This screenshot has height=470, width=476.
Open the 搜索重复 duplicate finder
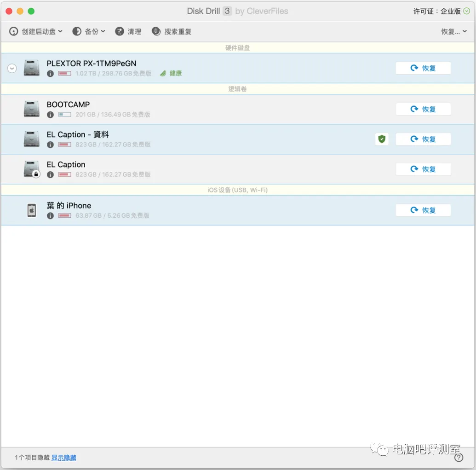pyautogui.click(x=172, y=31)
